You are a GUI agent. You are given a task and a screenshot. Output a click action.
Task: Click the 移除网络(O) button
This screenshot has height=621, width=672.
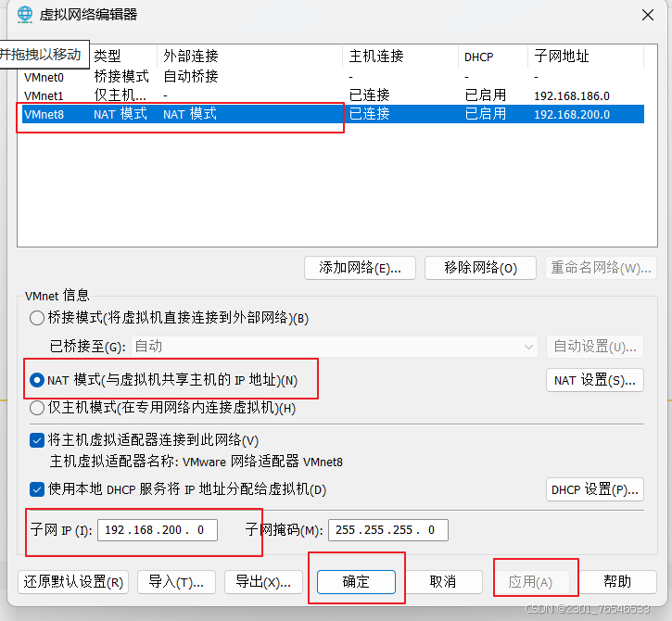tap(480, 268)
